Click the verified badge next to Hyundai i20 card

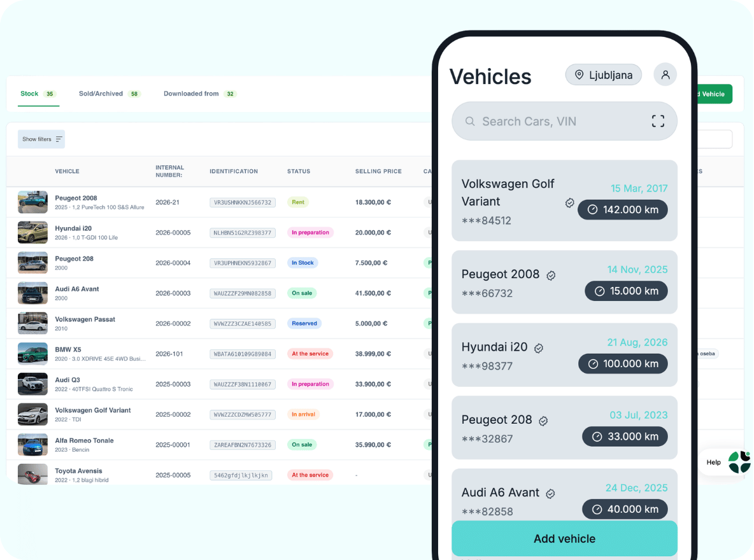(x=539, y=348)
